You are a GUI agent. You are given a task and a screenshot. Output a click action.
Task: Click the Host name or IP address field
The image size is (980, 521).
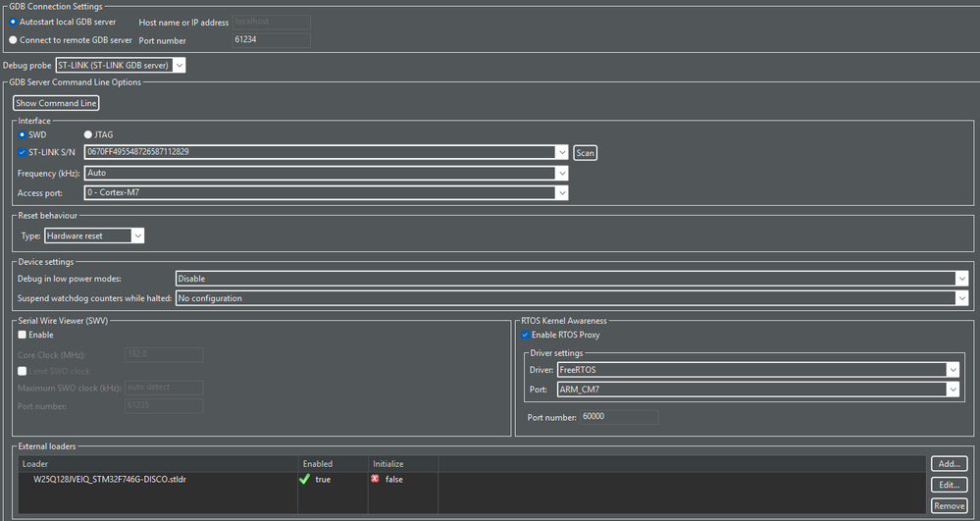click(272, 22)
